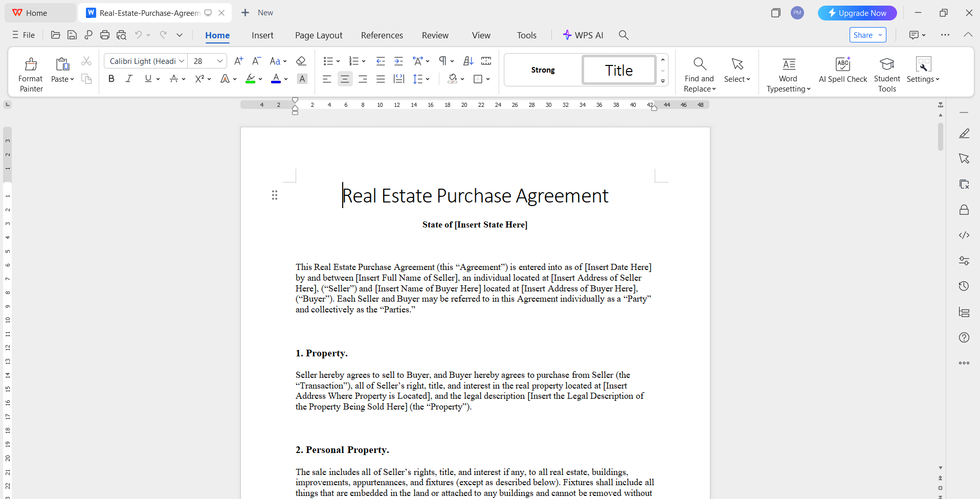Click the vertical scrollbar thumb
980x499 pixels.
(x=940, y=137)
